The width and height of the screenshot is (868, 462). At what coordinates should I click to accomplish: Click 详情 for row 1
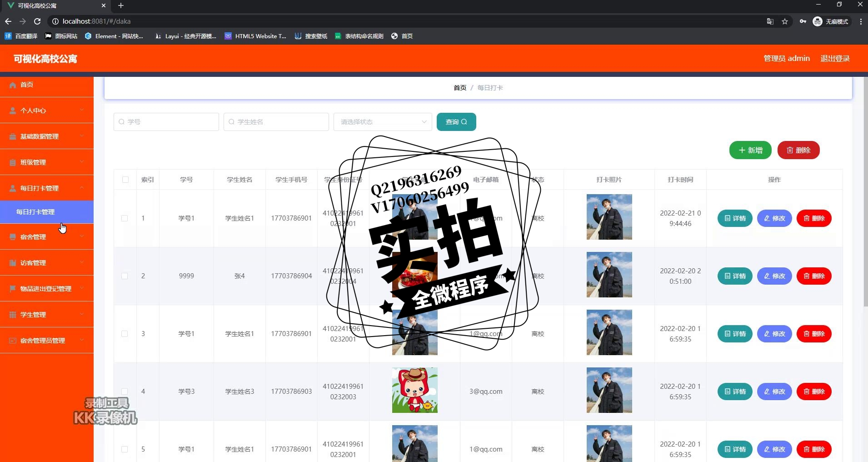coord(735,218)
